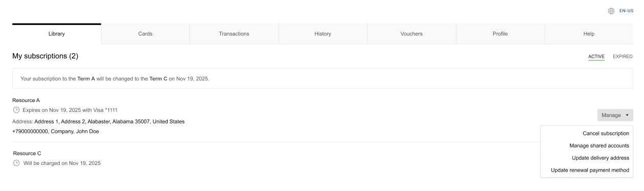Viewport: 644px width, 191px height.
Task: Open the Profile tab
Action: (x=500, y=34)
